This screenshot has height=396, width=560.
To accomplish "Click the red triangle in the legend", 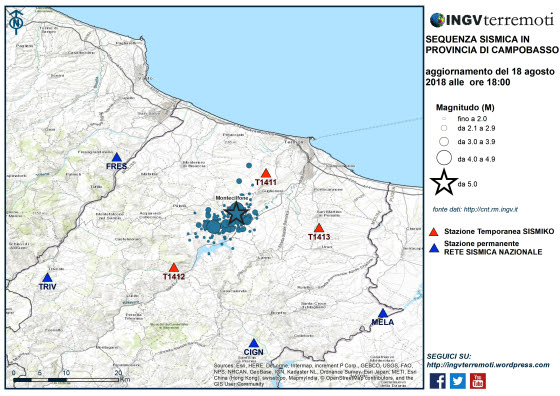I will pyautogui.click(x=434, y=231).
